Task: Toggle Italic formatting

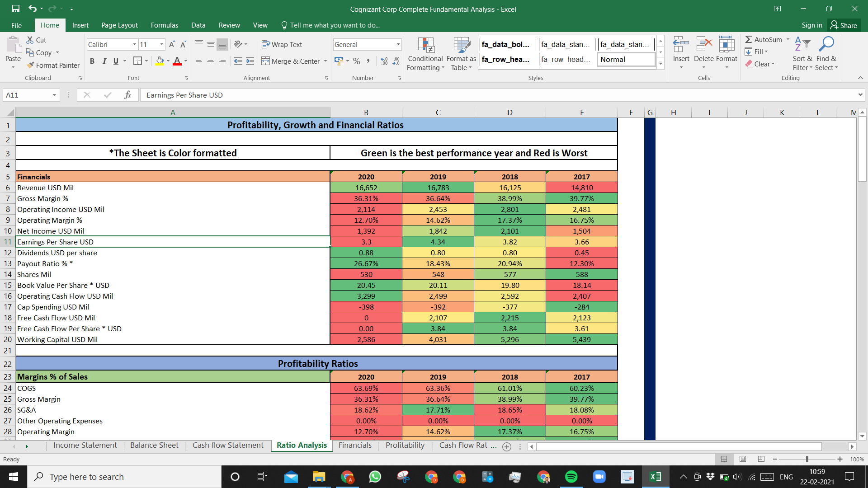Action: click(104, 61)
